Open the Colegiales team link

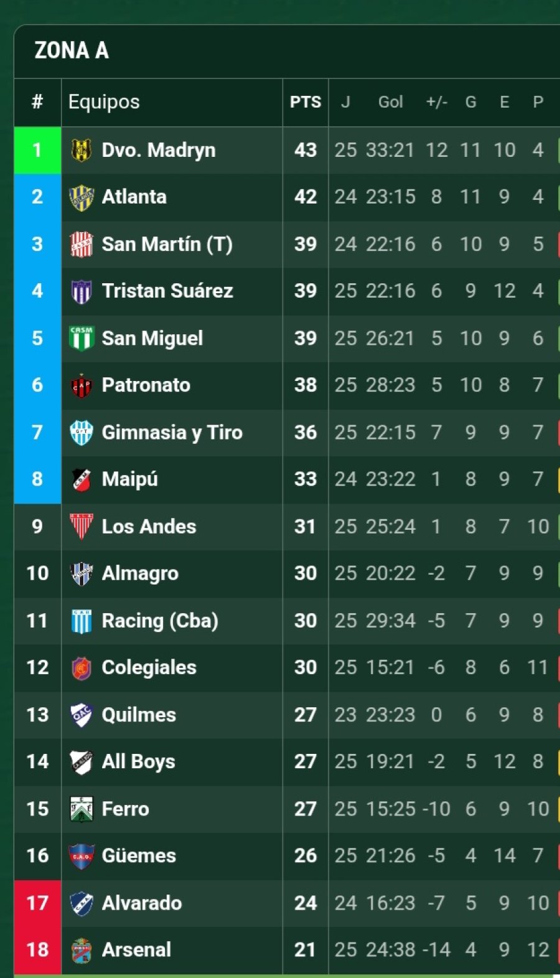pos(149,667)
